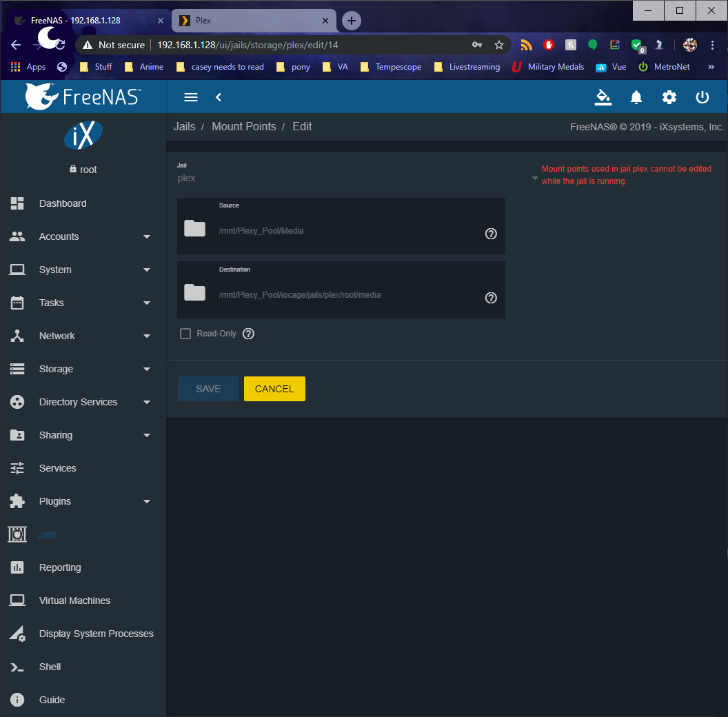Click the Edit breadcrumb text
Image resolution: width=728 pixels, height=717 pixels.
click(302, 126)
